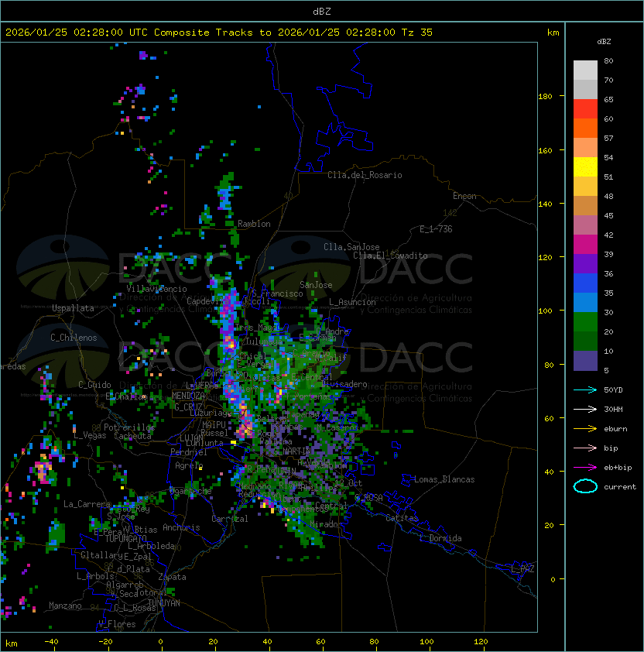Click the 'dBZ' title in top bar
The image size is (644, 652).
tap(322, 12)
